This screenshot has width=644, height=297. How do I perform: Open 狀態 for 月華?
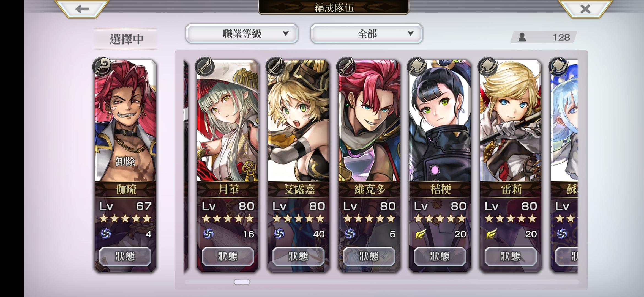point(228,256)
